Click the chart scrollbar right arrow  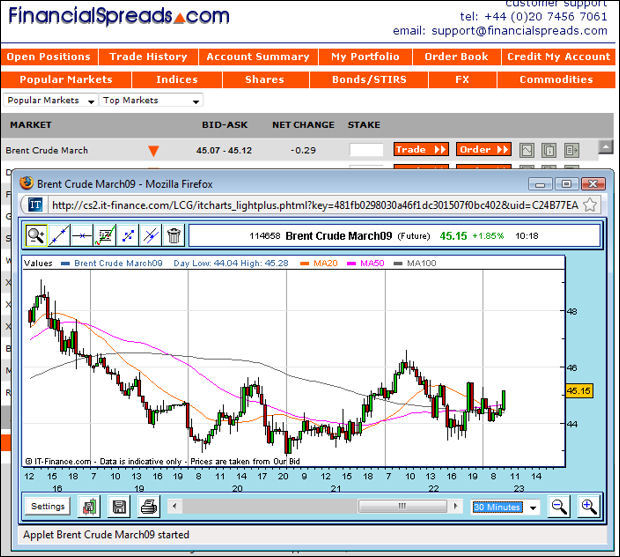(455, 506)
